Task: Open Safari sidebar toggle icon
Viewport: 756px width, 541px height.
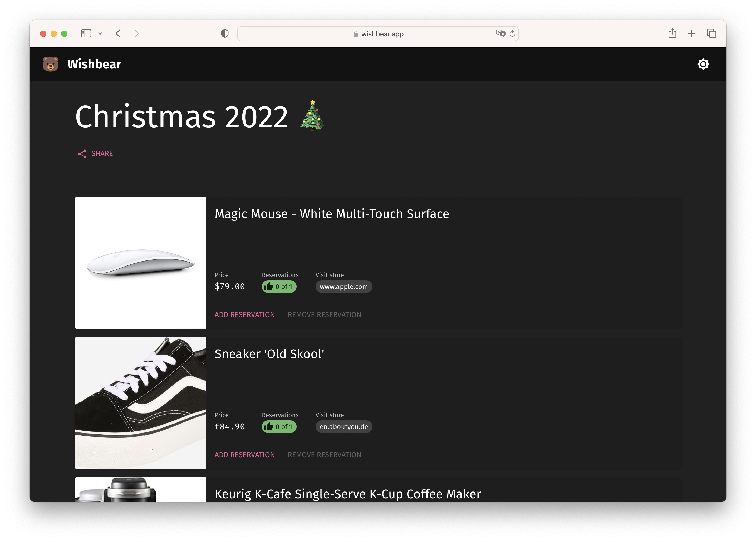Action: [86, 33]
